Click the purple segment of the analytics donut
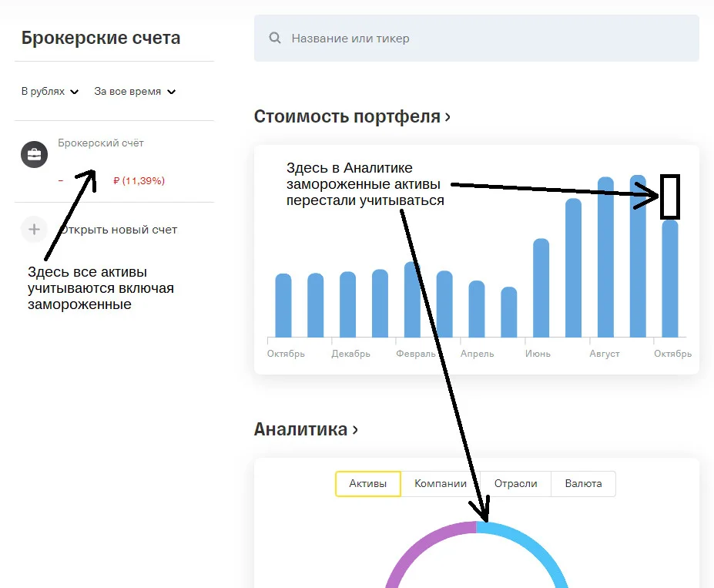Image resolution: width=714 pixels, height=588 pixels. click(424, 542)
